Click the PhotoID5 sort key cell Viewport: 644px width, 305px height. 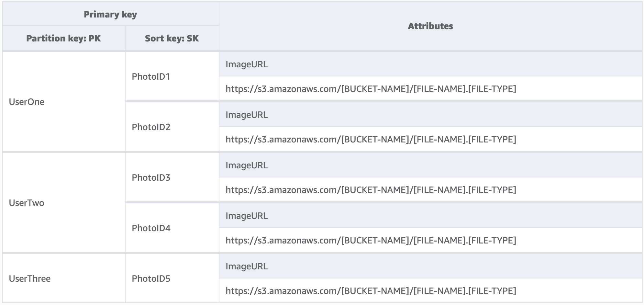point(151,279)
